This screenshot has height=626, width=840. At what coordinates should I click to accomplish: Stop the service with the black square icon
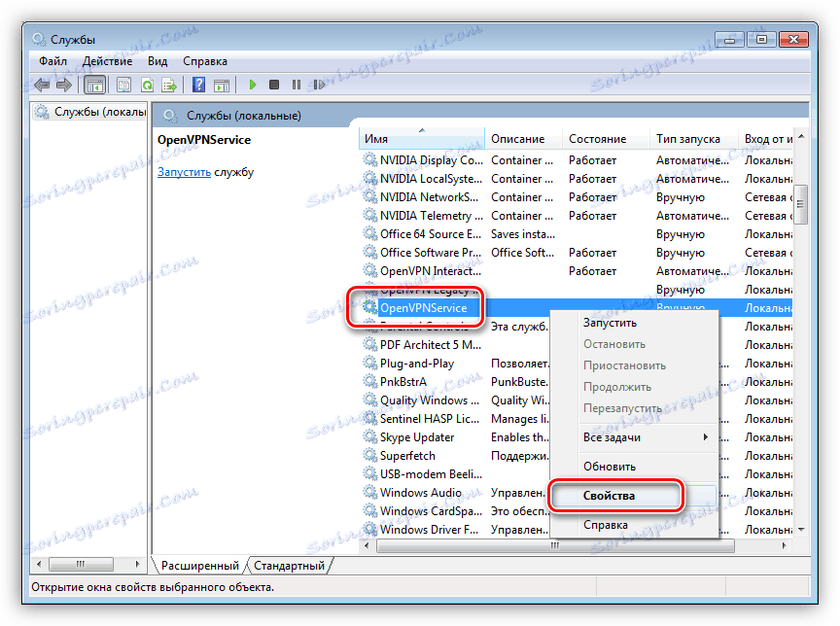(x=275, y=85)
